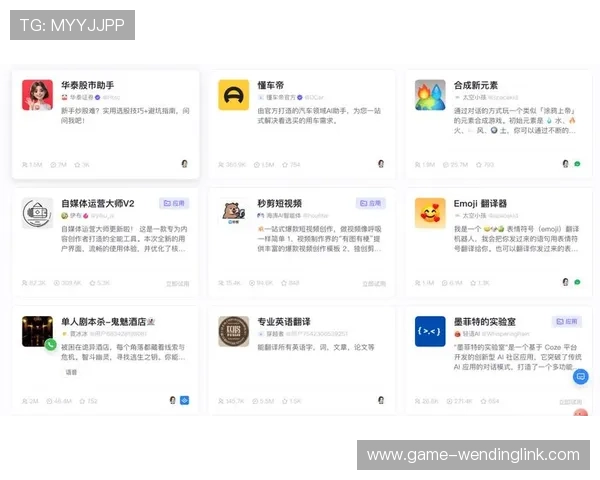600x480 pixels.
Task: Open the Emoji 翻译器 title
Action: (480, 203)
